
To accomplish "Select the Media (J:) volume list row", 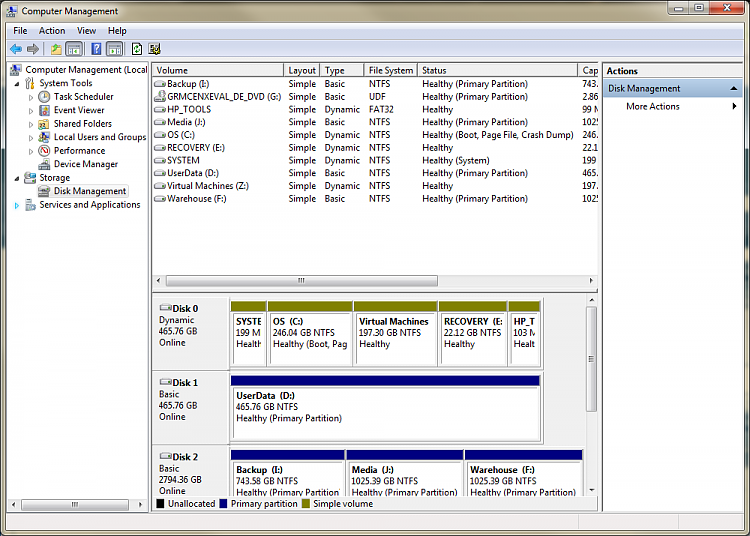I will click(375, 122).
